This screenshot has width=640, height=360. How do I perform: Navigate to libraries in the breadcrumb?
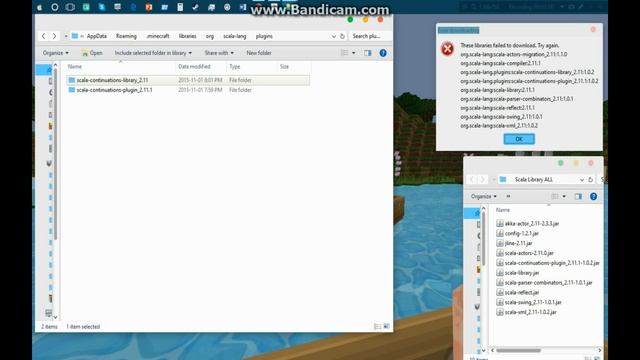click(187, 36)
